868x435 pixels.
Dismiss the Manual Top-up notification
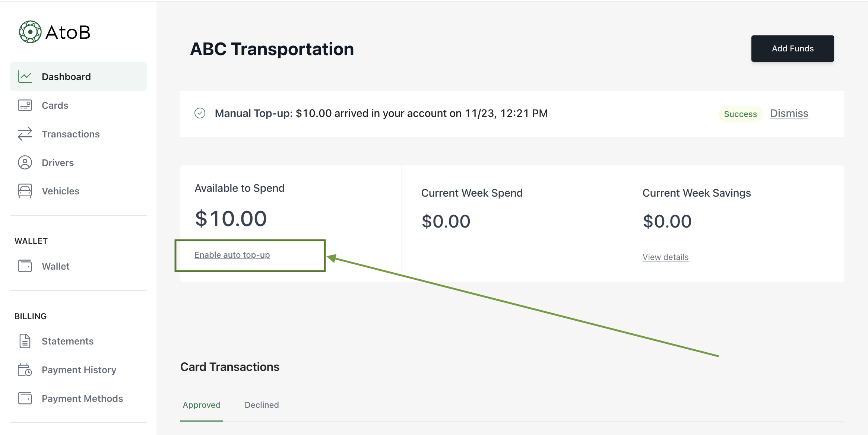point(789,113)
